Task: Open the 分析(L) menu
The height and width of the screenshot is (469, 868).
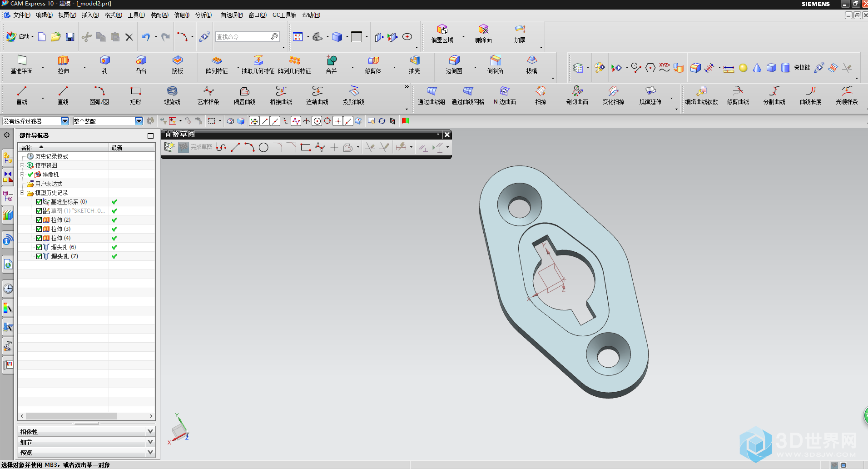Action: [x=203, y=15]
